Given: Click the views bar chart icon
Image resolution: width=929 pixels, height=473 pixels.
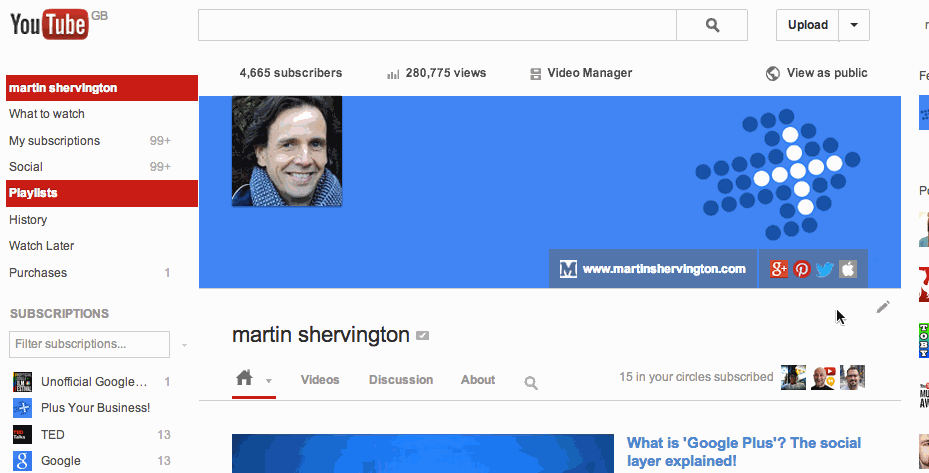Looking at the screenshot, I should click(x=393, y=74).
